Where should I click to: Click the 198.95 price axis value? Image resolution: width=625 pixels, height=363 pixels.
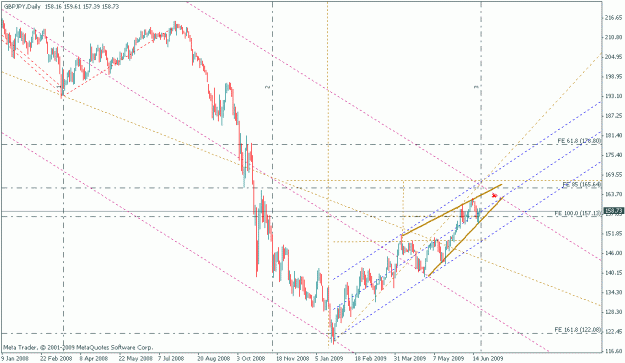tap(613, 77)
